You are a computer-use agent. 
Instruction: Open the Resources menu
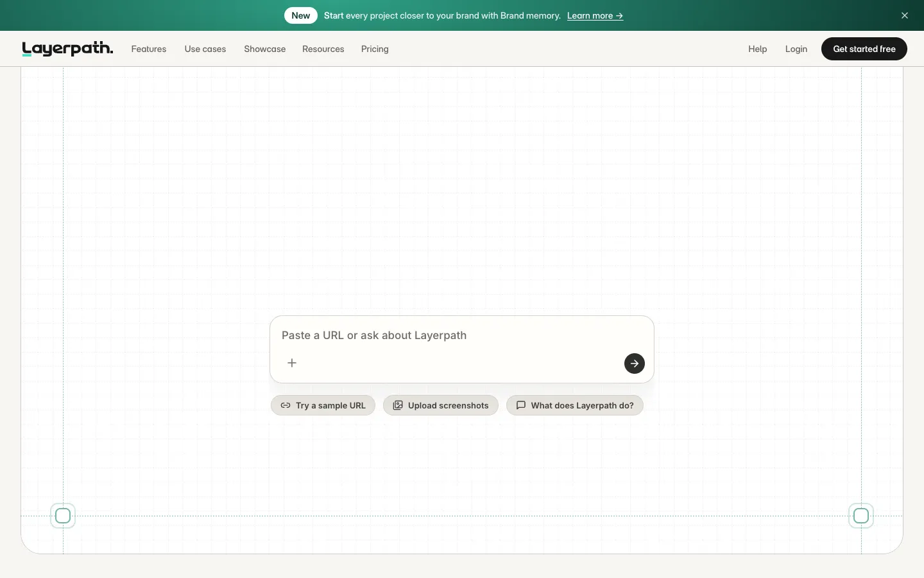(x=323, y=49)
